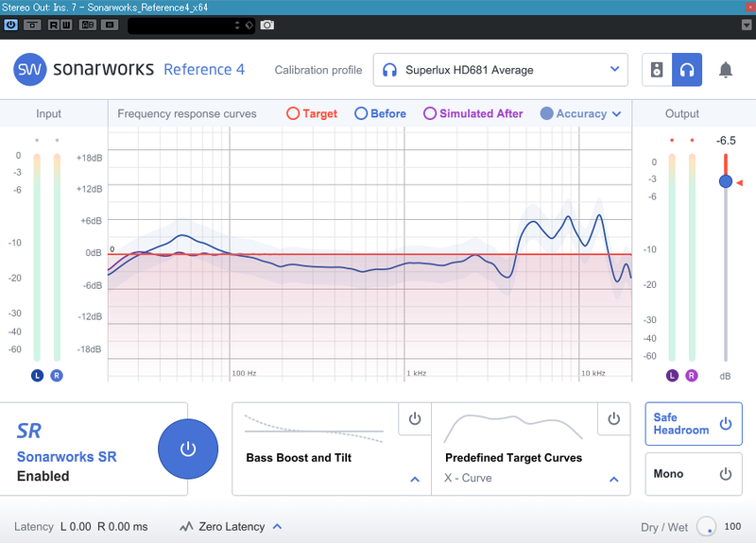Open the host toolbar menu arrow at far right

[x=747, y=25]
